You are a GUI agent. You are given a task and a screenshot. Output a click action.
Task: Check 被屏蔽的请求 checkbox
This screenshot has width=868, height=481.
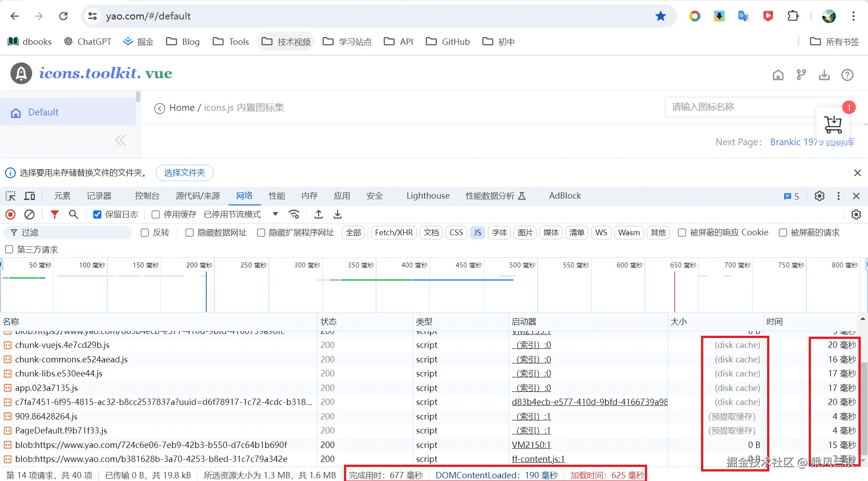pyautogui.click(x=783, y=233)
